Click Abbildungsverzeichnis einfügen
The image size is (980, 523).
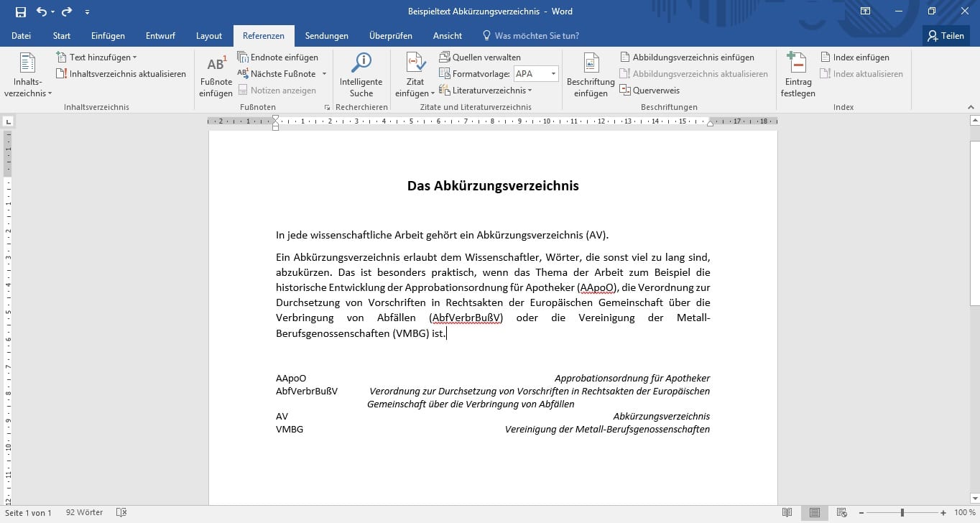[x=687, y=57]
